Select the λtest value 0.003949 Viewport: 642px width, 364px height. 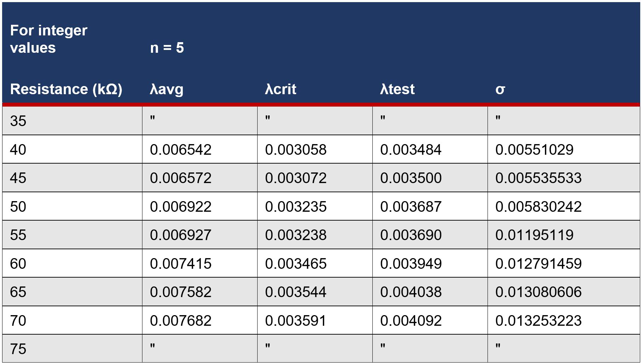pyautogui.click(x=411, y=263)
